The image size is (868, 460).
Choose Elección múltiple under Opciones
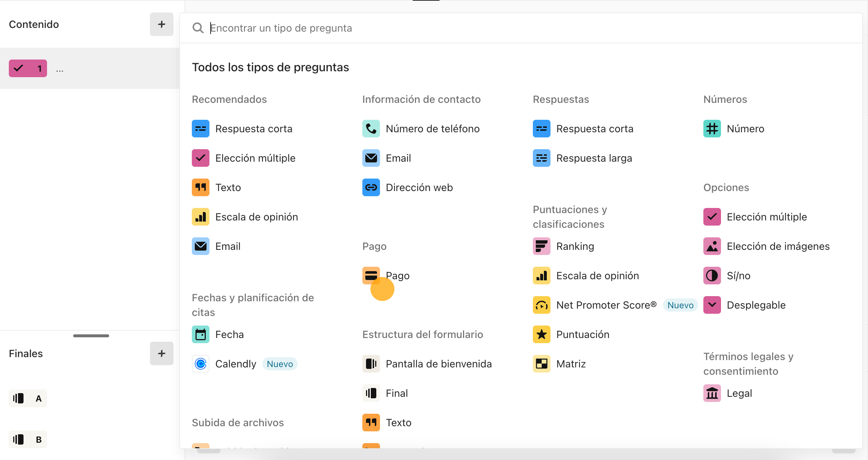point(767,217)
